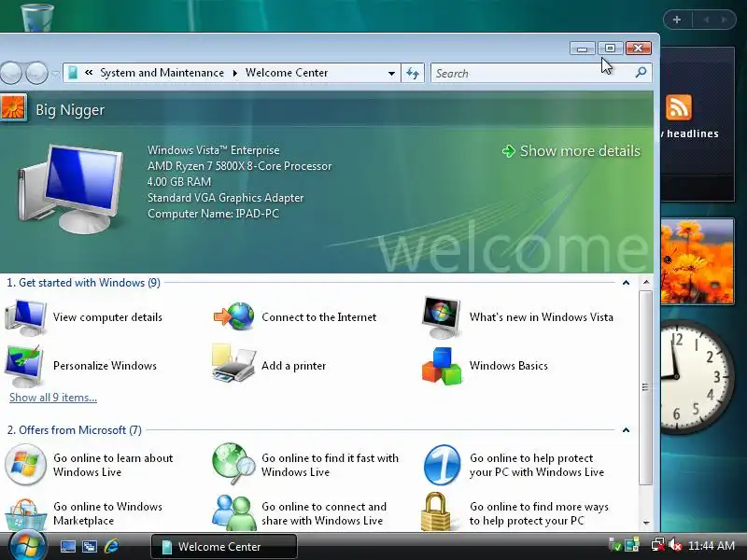Screen dimensions: 747x560
Task: Click sidebar next gadgets page arrow
Action: (725, 20)
